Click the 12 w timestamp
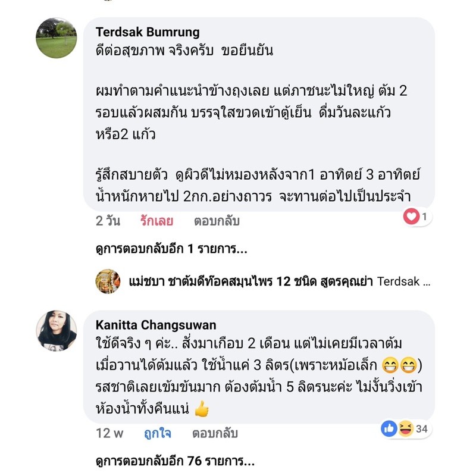 point(109,434)
